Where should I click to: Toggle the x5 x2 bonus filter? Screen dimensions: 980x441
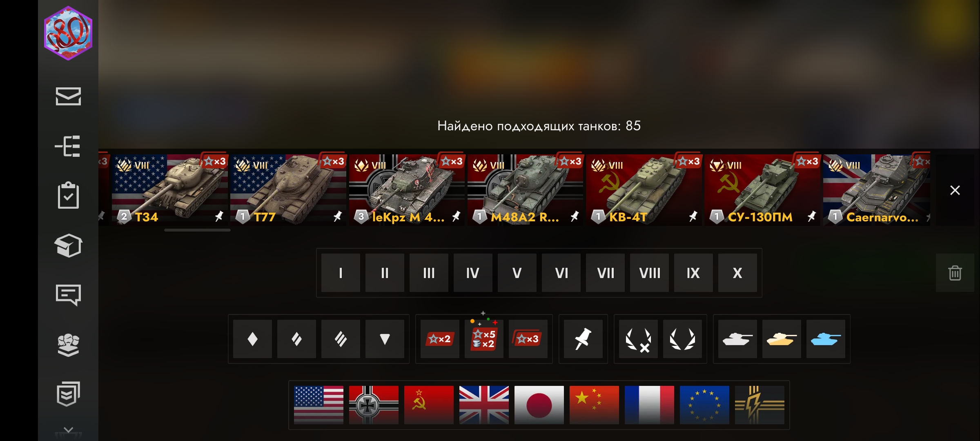tap(484, 339)
